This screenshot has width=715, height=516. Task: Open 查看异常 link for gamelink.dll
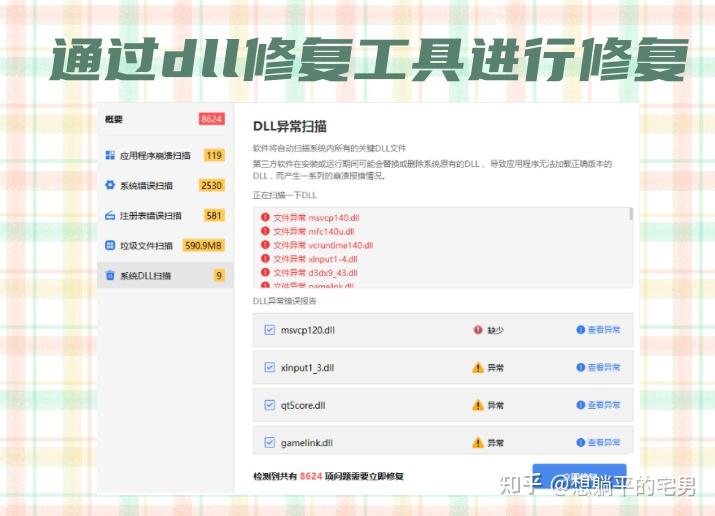604,442
